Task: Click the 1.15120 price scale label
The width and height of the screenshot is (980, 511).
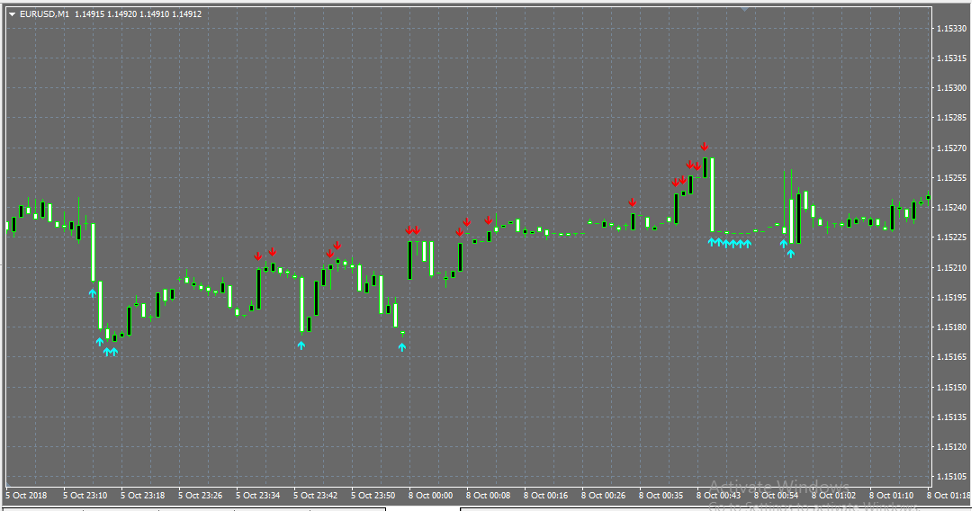Action: click(950, 446)
